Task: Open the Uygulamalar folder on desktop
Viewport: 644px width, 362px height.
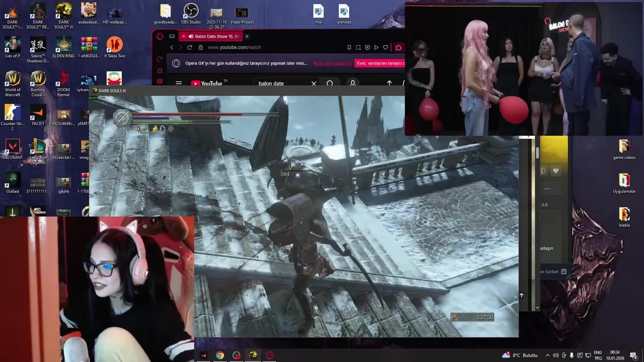Action: [x=624, y=183]
